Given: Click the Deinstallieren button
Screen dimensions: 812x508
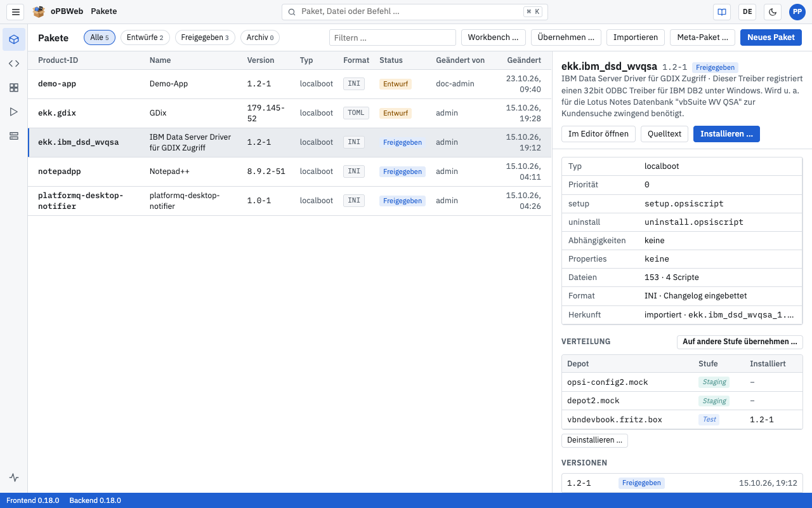Looking at the screenshot, I should [x=594, y=440].
